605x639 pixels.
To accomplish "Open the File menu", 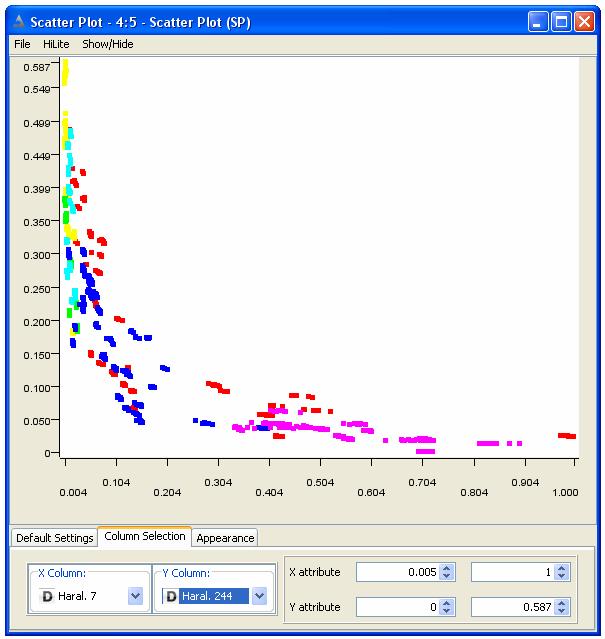I will [22, 45].
